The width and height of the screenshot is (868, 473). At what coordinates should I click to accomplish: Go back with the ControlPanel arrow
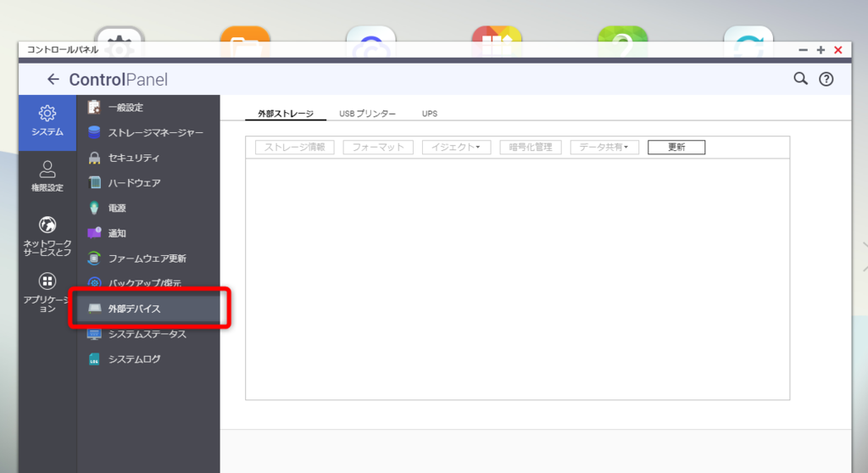tap(53, 79)
